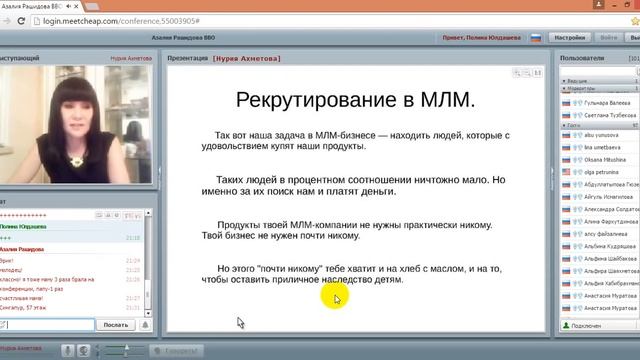Click Азалия Рашидова name in chat

pyautogui.click(x=22, y=249)
